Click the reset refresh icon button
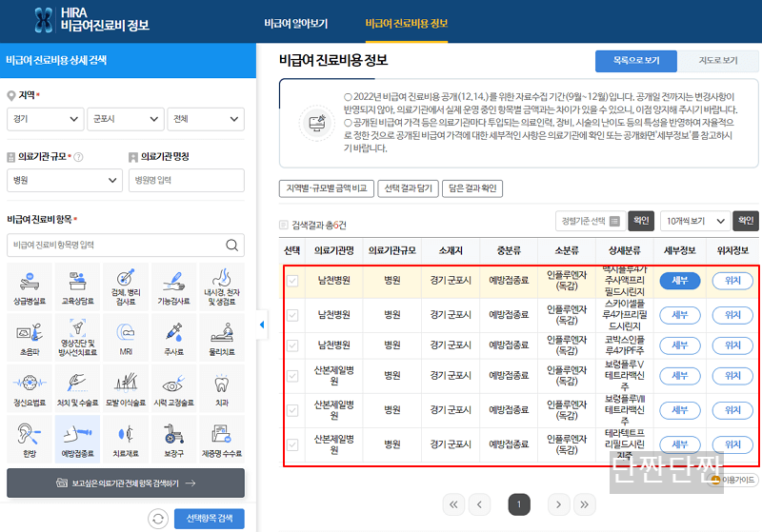 tap(158, 519)
